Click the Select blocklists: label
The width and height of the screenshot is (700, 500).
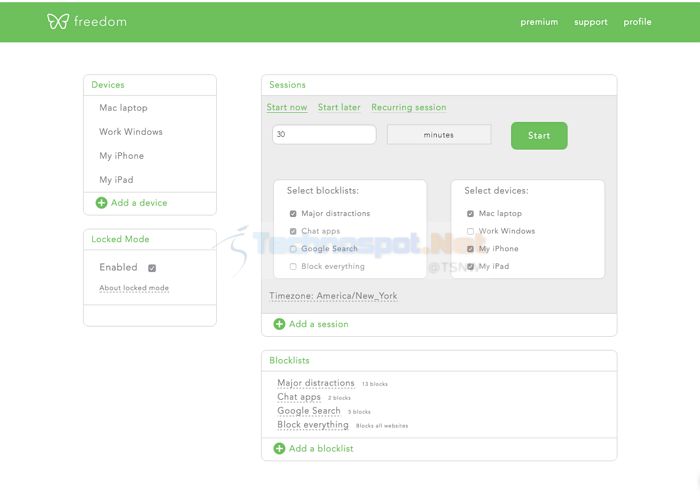tap(323, 191)
